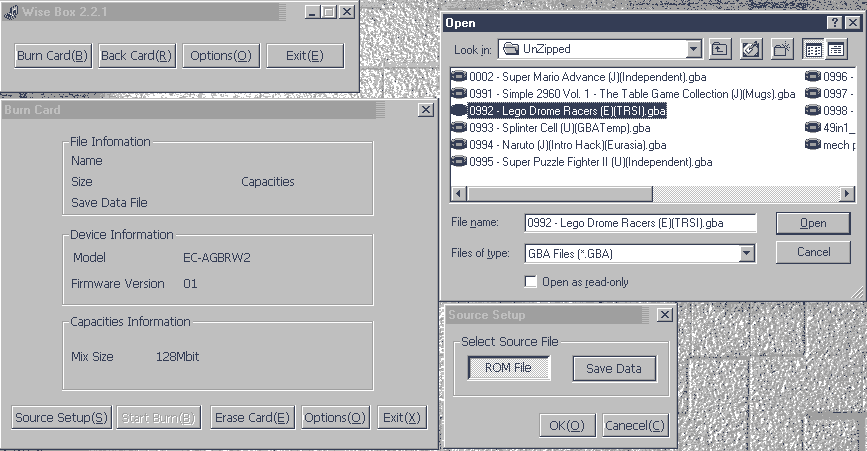Click OK in Source Setup dialog
The image size is (867, 451).
(566, 426)
